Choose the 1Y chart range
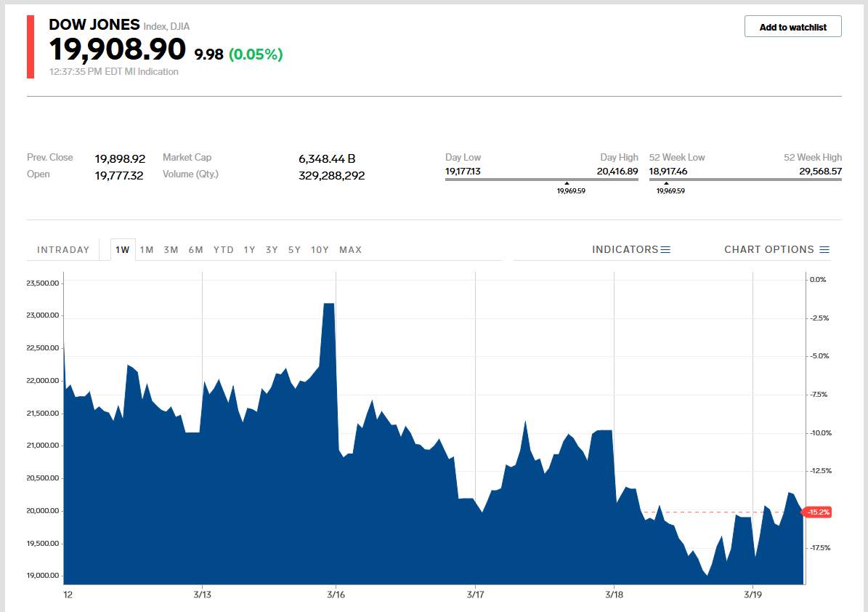Viewport: 868px width, 612px height. (249, 250)
